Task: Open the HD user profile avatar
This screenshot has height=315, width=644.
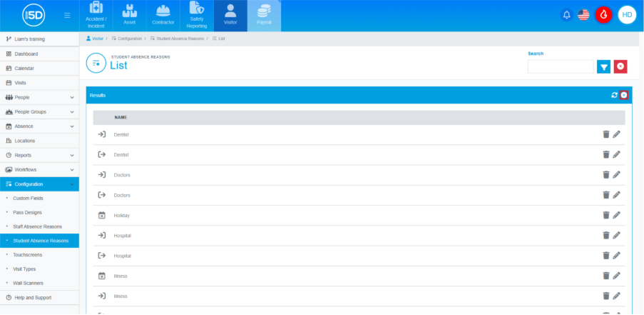Action: [627, 15]
